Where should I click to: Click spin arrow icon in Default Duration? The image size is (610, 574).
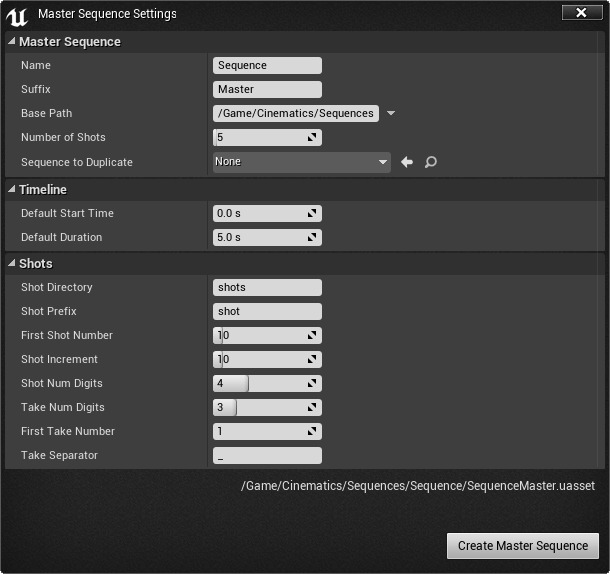312,237
